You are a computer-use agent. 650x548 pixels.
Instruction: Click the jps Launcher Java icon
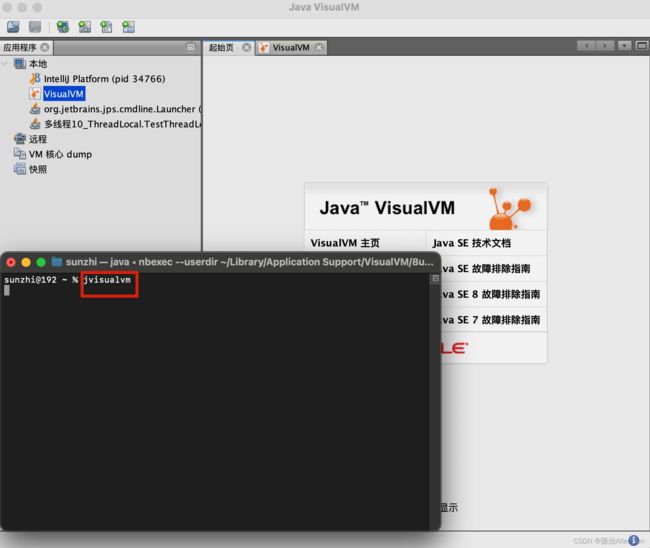(35, 109)
